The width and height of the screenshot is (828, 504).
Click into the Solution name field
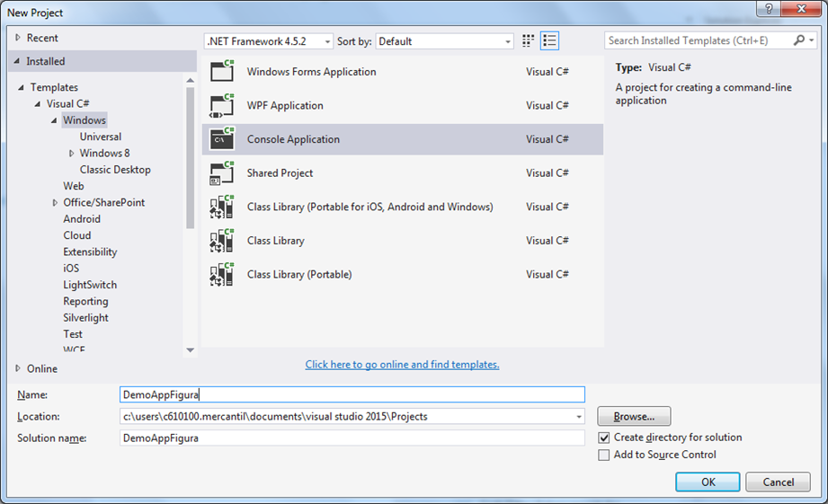coord(352,438)
